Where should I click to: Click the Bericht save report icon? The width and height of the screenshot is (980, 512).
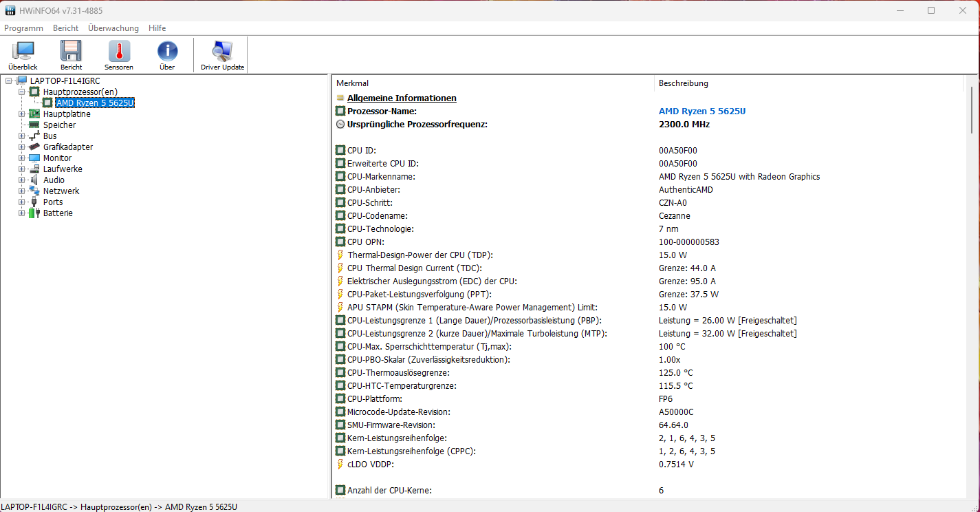(x=71, y=52)
